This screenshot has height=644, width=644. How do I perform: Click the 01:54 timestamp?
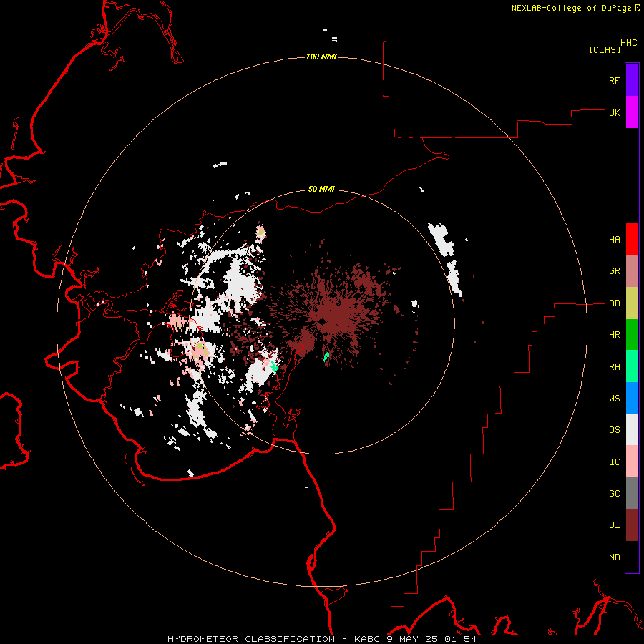point(460,639)
